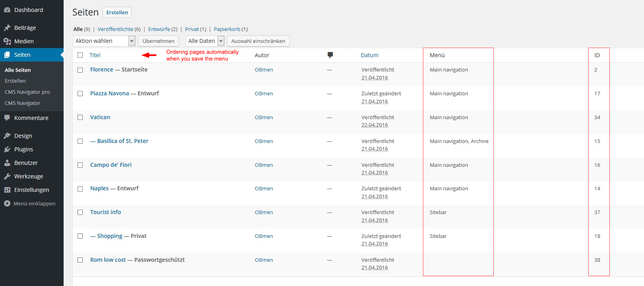The image size is (644, 286).
Task: Tick the Campo de' Fiori checkbox
Action: [x=80, y=165]
